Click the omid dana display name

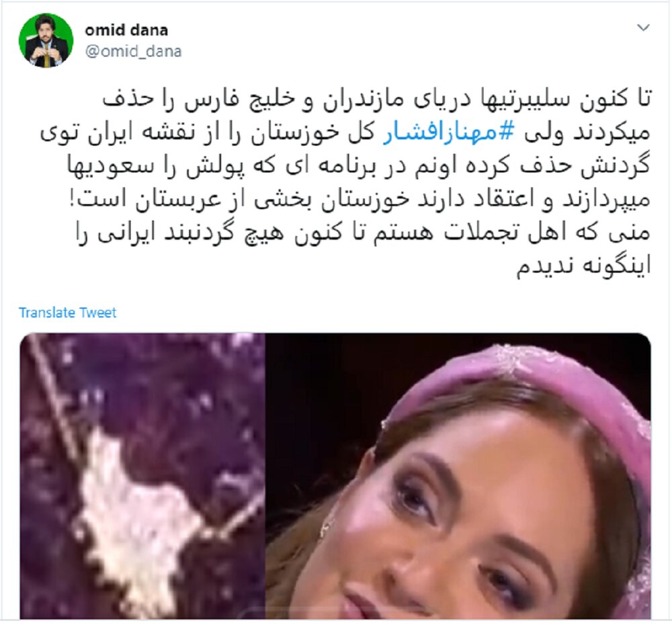[x=126, y=30]
